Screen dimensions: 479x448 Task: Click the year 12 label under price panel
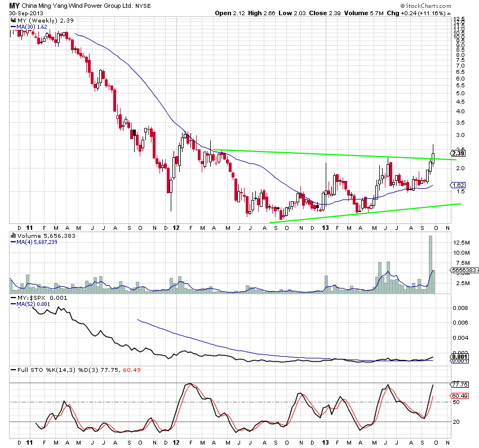176,228
